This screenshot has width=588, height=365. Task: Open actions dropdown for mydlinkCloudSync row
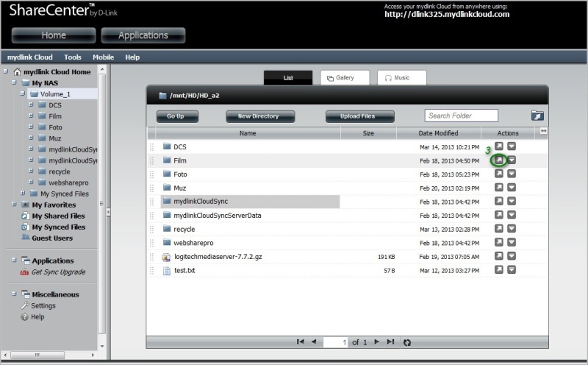(x=512, y=201)
